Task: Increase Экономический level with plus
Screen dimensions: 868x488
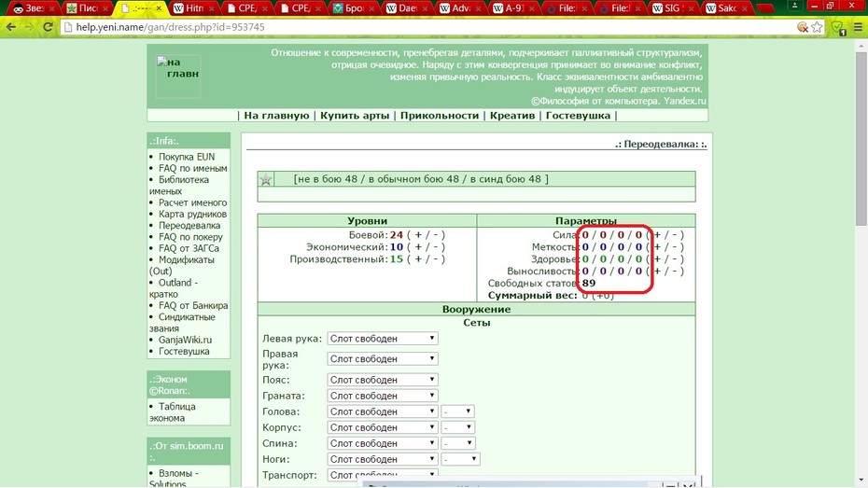Action: click(x=418, y=247)
